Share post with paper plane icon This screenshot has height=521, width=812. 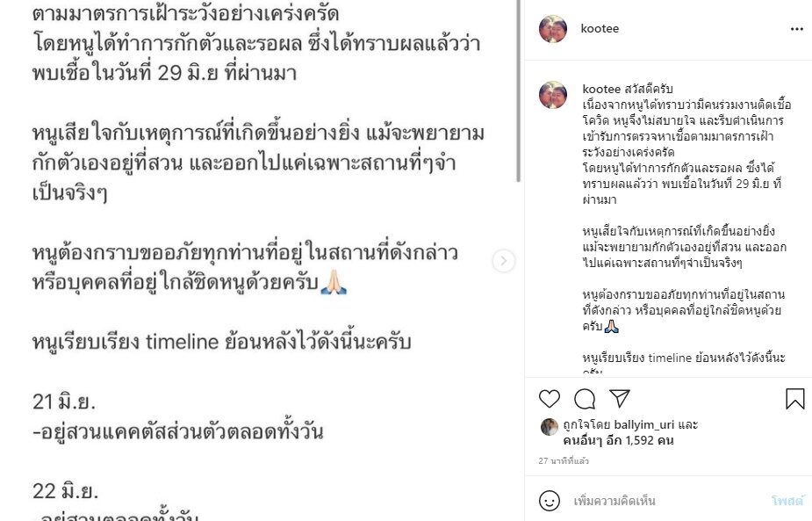[620, 398]
